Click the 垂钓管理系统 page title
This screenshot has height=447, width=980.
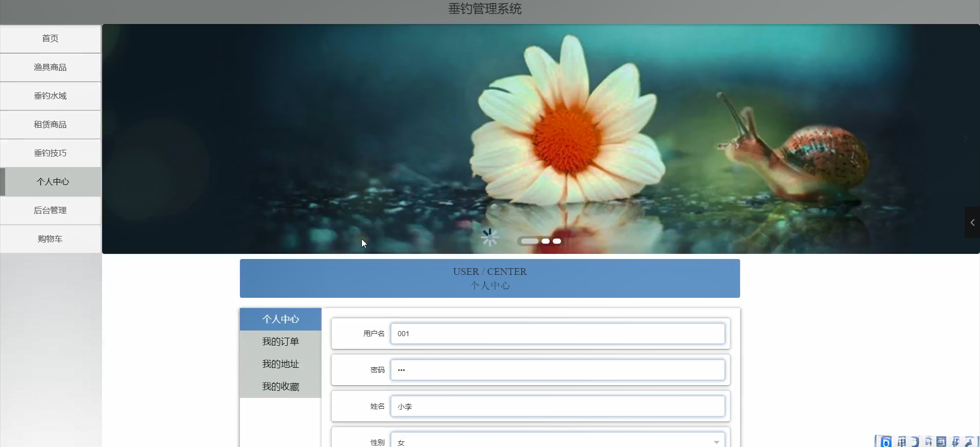(x=485, y=9)
